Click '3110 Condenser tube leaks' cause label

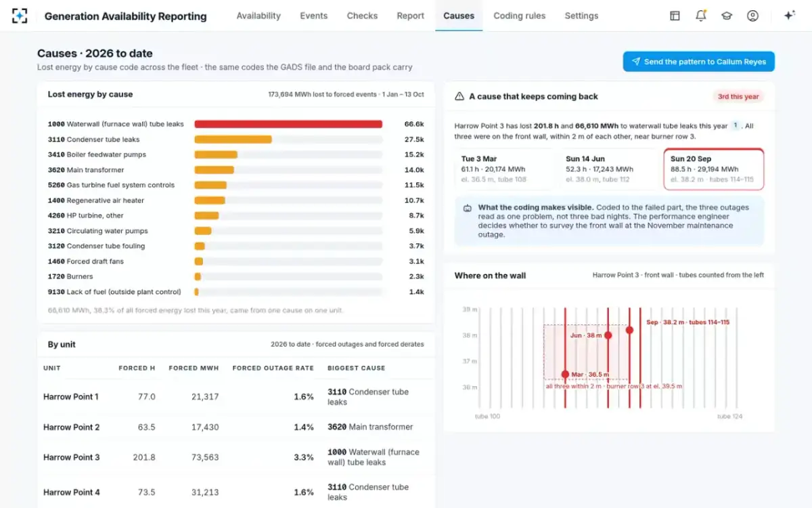click(93, 140)
